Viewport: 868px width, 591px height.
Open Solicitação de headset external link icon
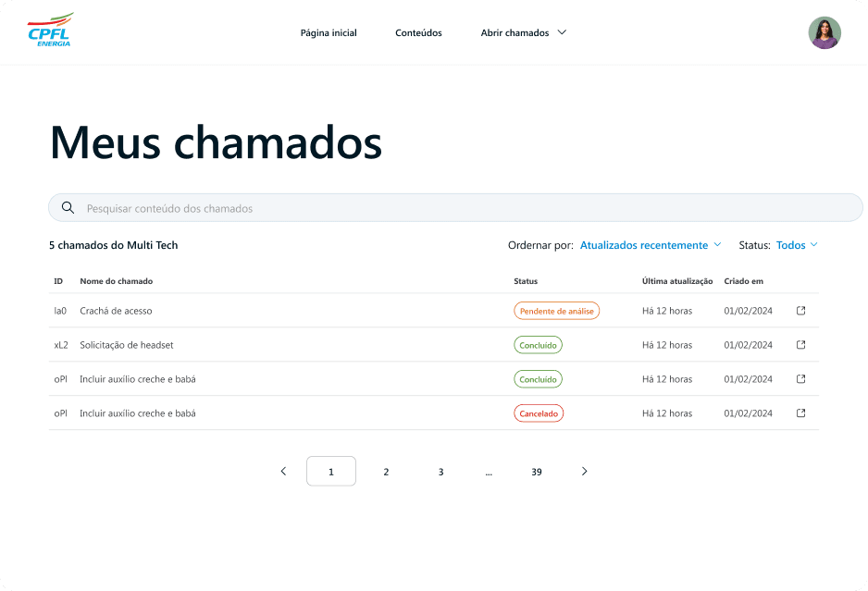[x=800, y=345]
